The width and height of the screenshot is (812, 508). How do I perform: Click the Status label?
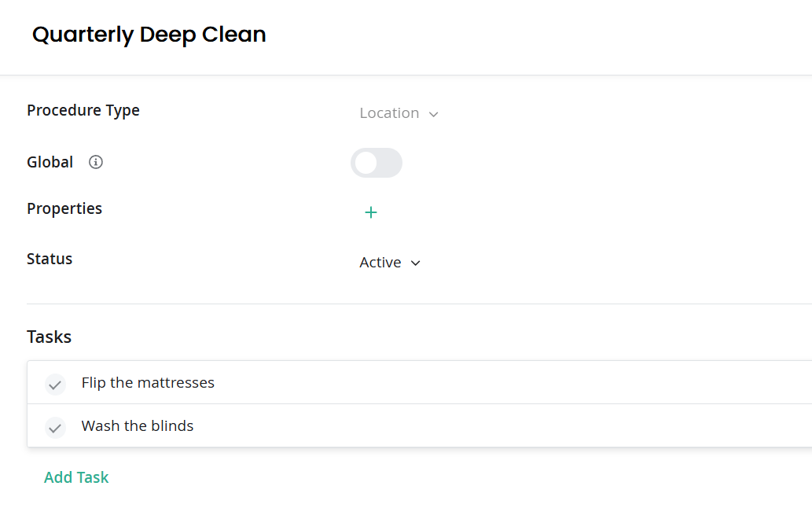pos(50,259)
